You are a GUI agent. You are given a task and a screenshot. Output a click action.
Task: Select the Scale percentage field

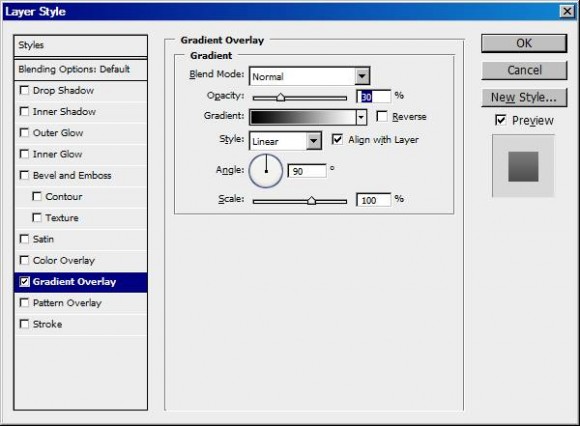(x=373, y=200)
